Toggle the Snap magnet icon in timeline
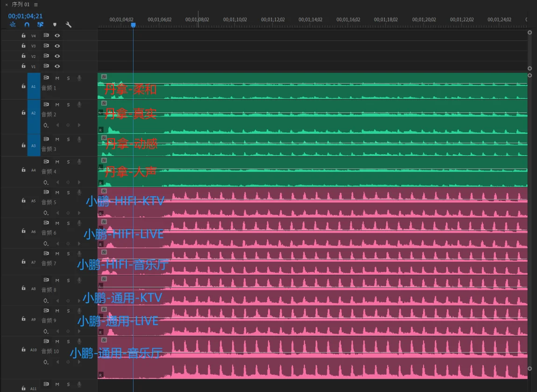Viewport: 537px width, 392px height. point(27,25)
